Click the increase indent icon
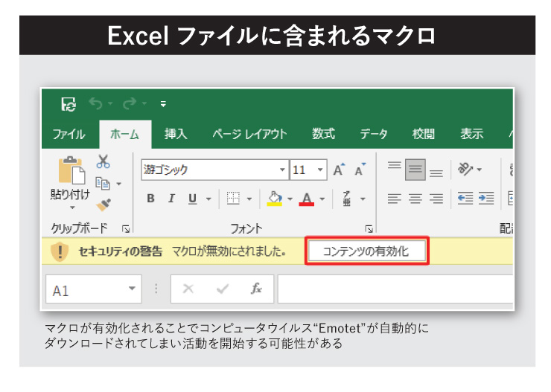 tap(486, 199)
